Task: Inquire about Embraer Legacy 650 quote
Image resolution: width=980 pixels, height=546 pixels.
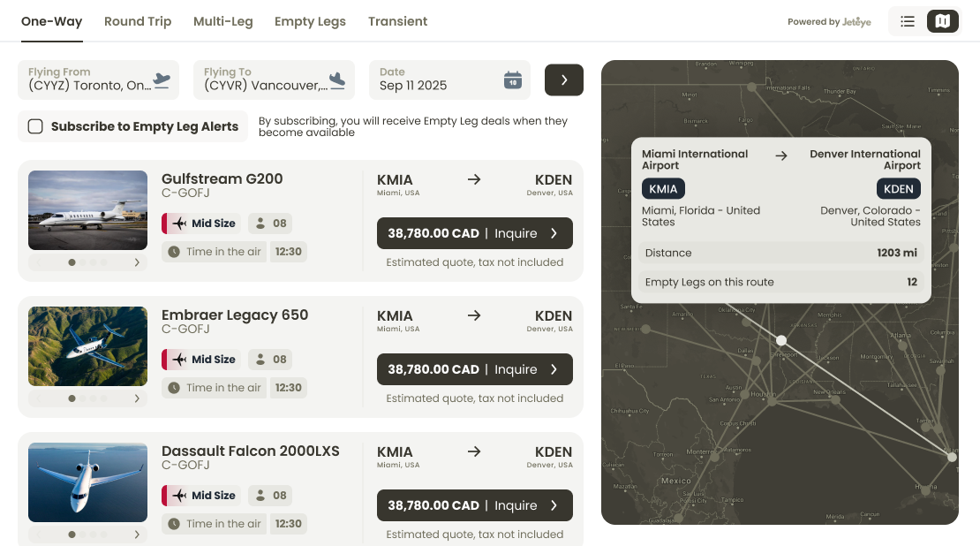Action: 474,369
